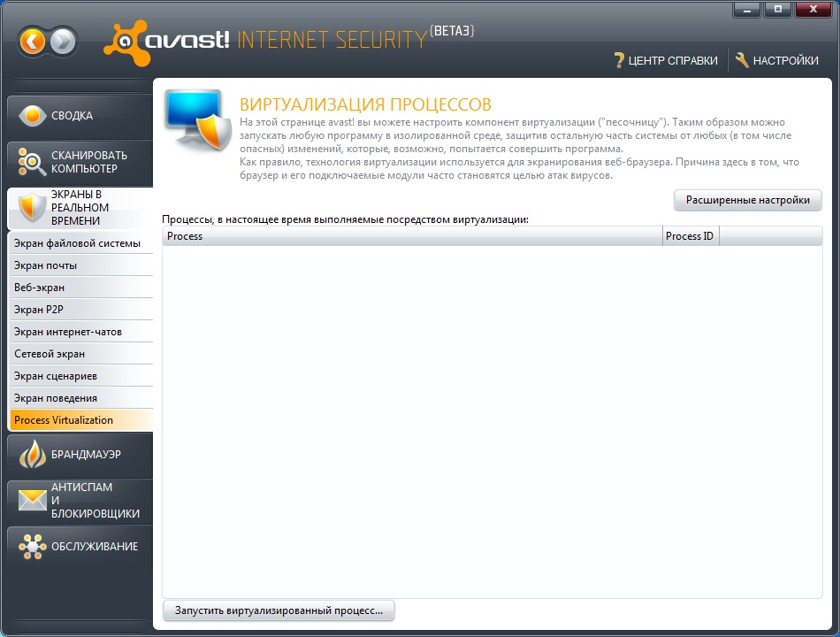Image resolution: width=840 pixels, height=637 pixels.
Task: Open the СВОДКА summary section
Action: tap(80, 116)
